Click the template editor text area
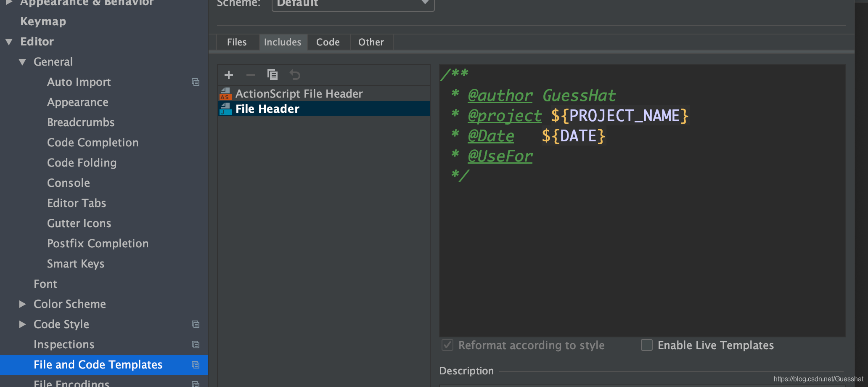The width and height of the screenshot is (868, 387). tap(642, 200)
